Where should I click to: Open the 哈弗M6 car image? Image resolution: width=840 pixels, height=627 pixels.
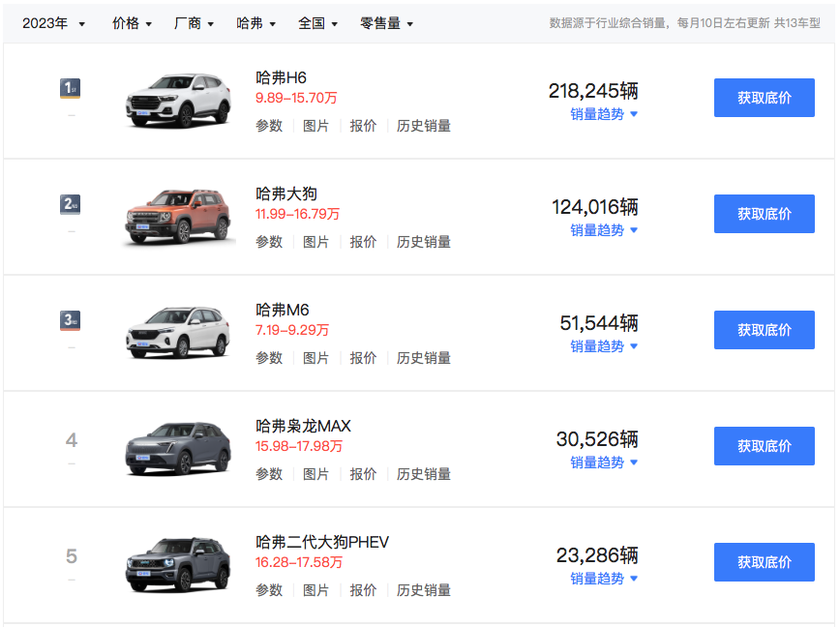click(x=178, y=333)
